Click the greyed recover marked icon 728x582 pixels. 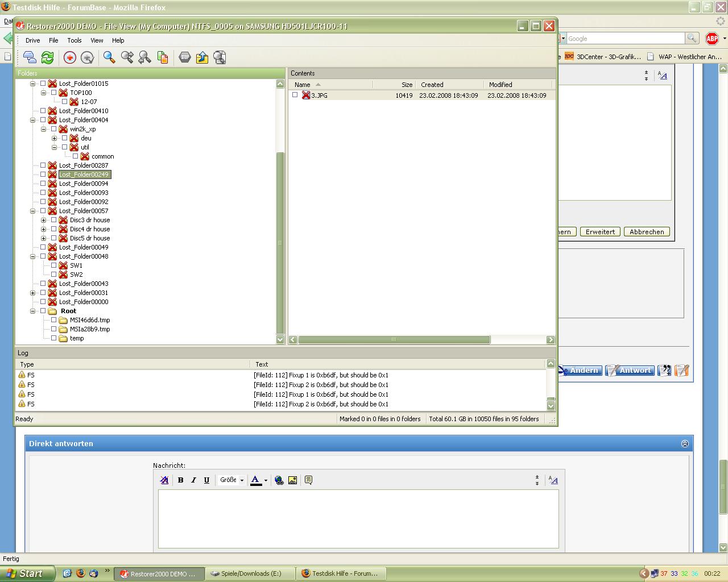87,57
